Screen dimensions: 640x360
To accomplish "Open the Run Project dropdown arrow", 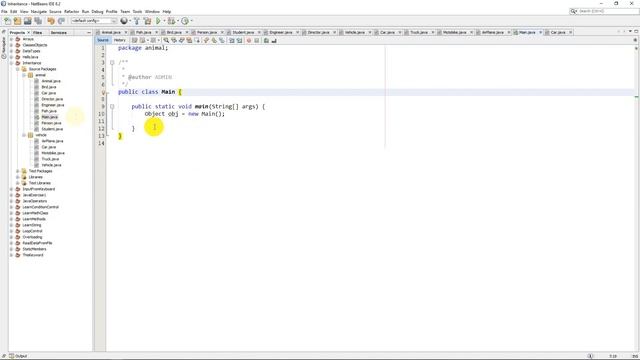I will coord(164,21).
